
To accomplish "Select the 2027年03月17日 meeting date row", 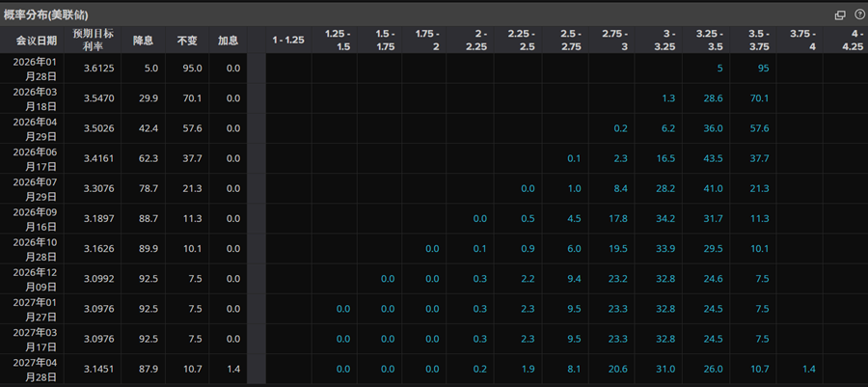I will tap(35, 339).
